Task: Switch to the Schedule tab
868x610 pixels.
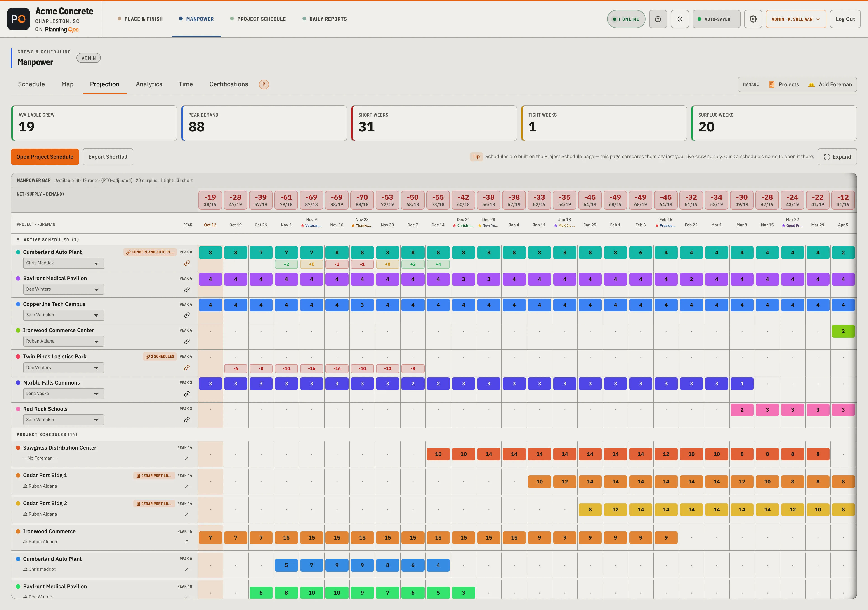Action: [31, 84]
